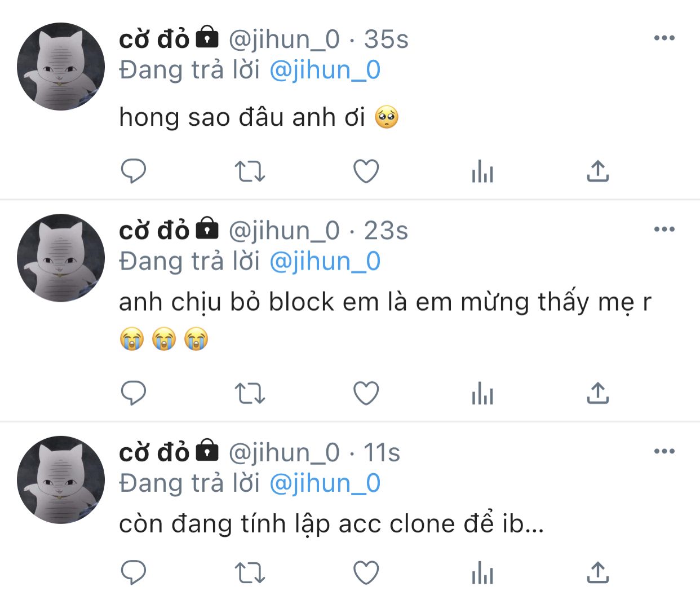Retweet the "anh chịu bỏ block" tweet

tap(250, 393)
